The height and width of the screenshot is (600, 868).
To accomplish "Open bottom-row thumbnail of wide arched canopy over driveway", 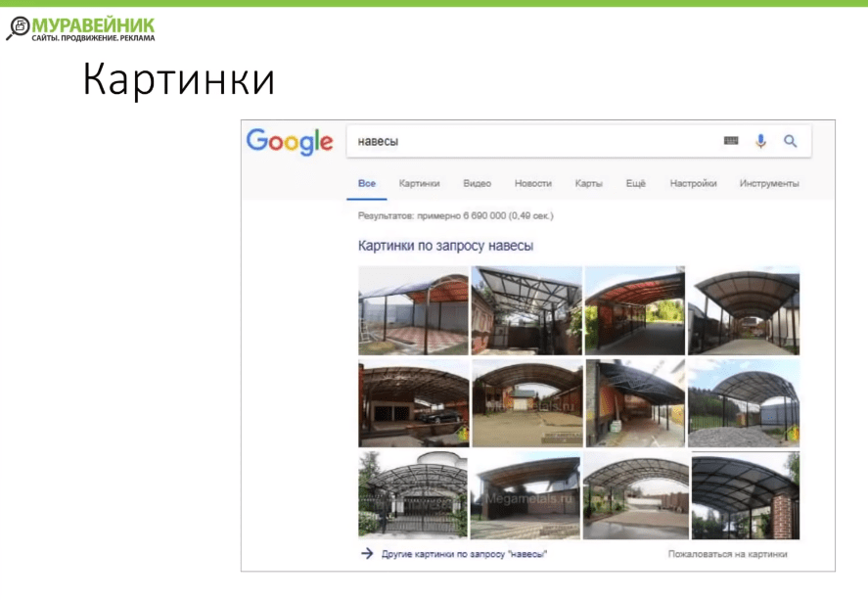I will (x=636, y=495).
